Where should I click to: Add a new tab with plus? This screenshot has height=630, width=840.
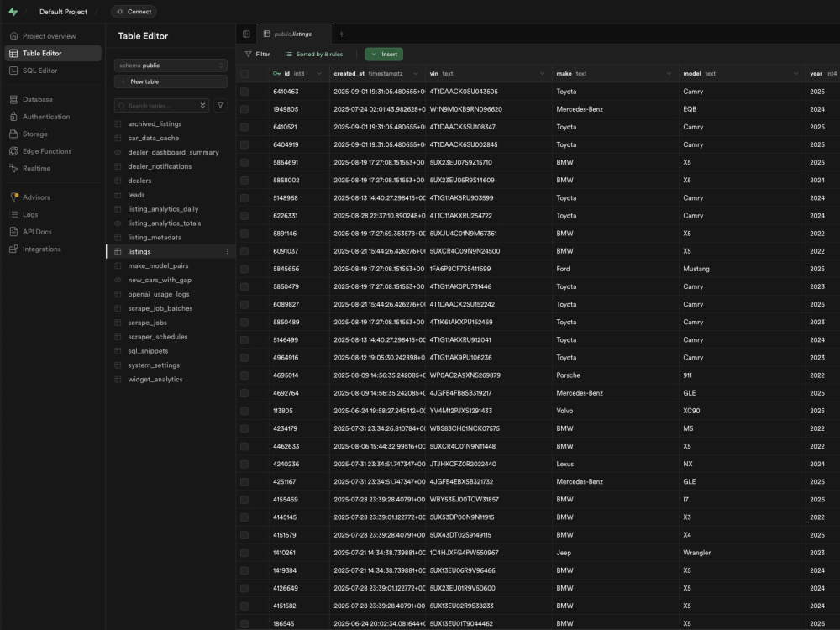[341, 34]
